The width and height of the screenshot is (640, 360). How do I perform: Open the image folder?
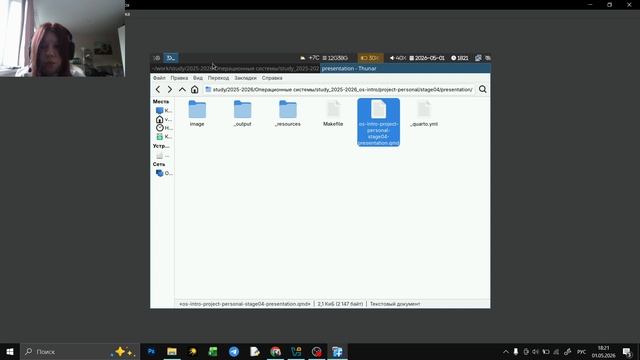click(197, 113)
